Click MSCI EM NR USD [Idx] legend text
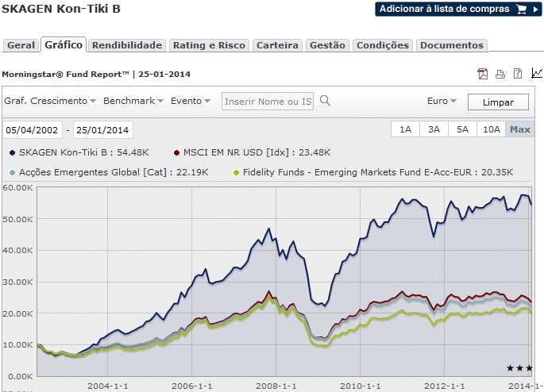This screenshot has height=392, width=544. (257, 152)
